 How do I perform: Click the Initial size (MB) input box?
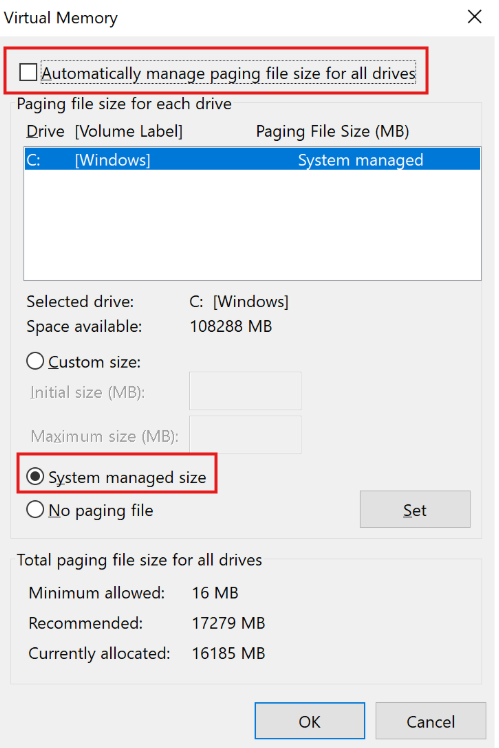point(245,391)
